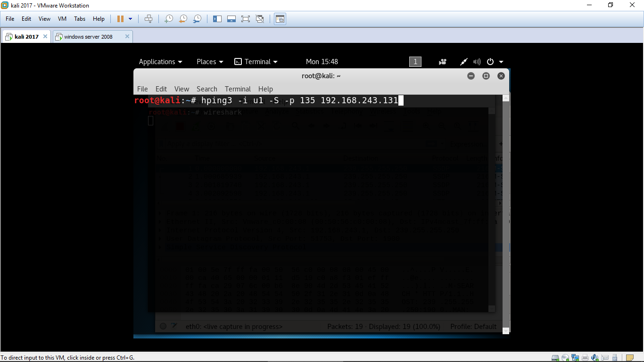Toggle the VMware library sidebar panel
Screen dimensions: 644x362
pyautogui.click(x=217, y=19)
